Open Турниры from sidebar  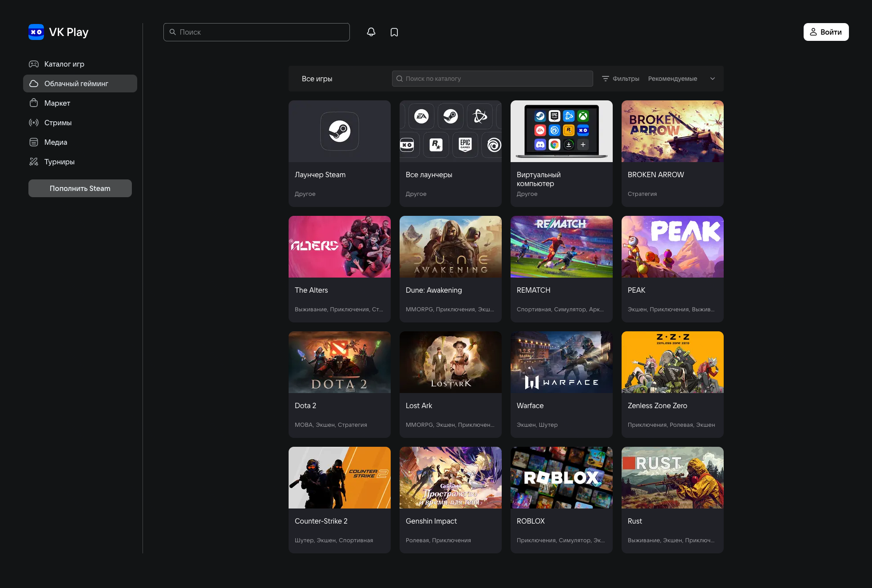[80, 162]
